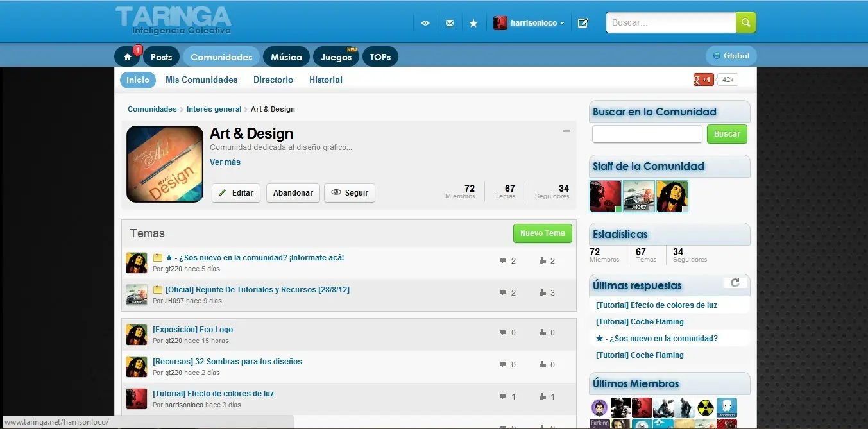Screen dimensions: 868x429
Task: Click the create post pencil icon
Action: point(583,23)
